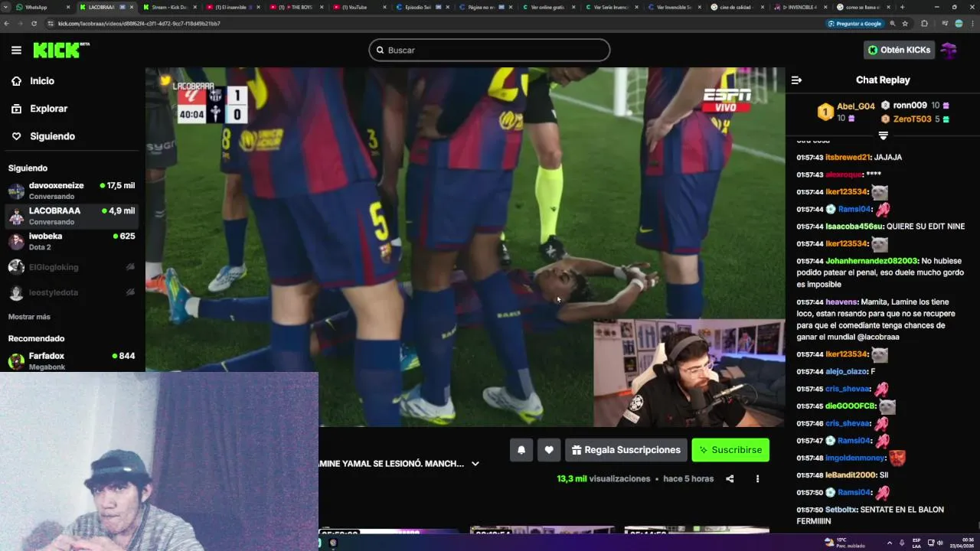980x551 pixels.
Task: Click username Isaacoba456su in chat
Action: (x=854, y=227)
